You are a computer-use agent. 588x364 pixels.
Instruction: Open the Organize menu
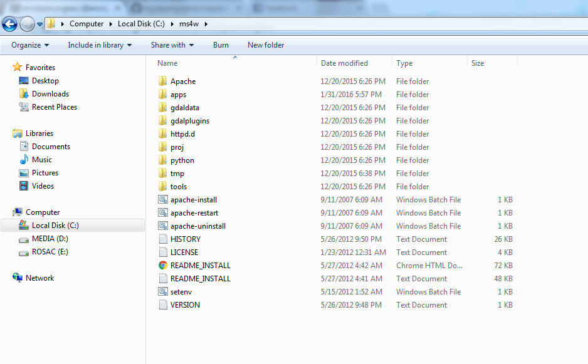[30, 45]
